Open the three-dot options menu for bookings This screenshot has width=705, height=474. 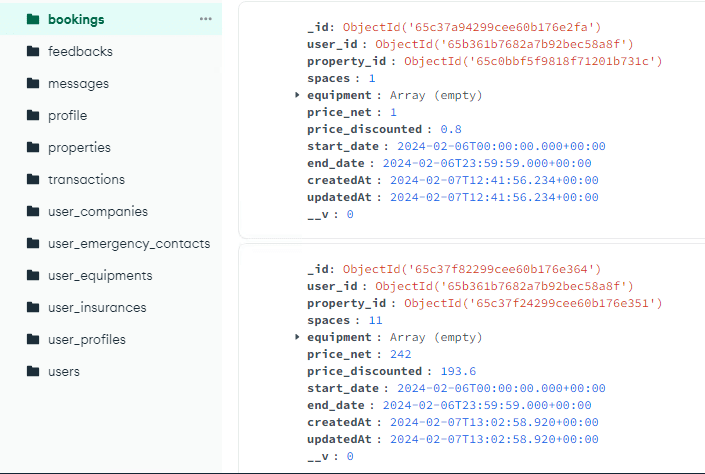pyautogui.click(x=206, y=19)
